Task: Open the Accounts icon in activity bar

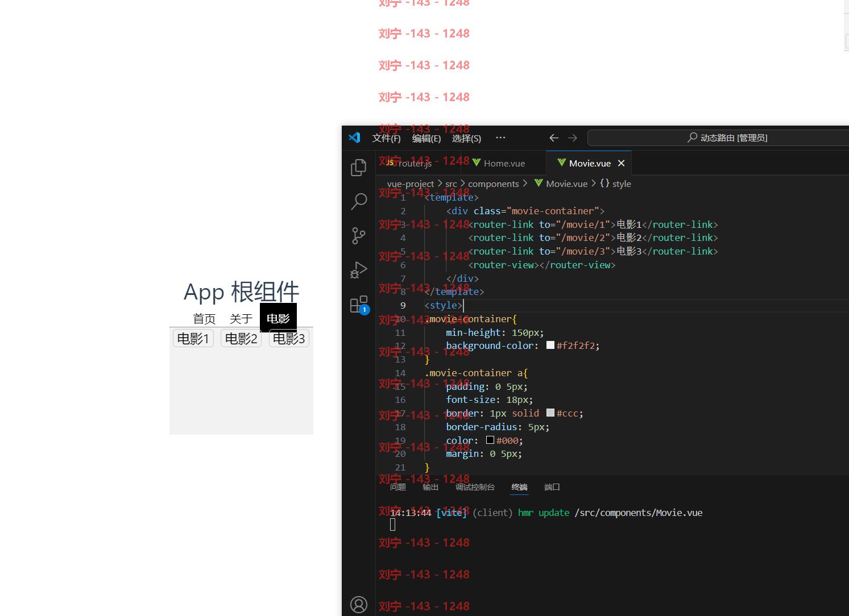Action: [x=358, y=604]
